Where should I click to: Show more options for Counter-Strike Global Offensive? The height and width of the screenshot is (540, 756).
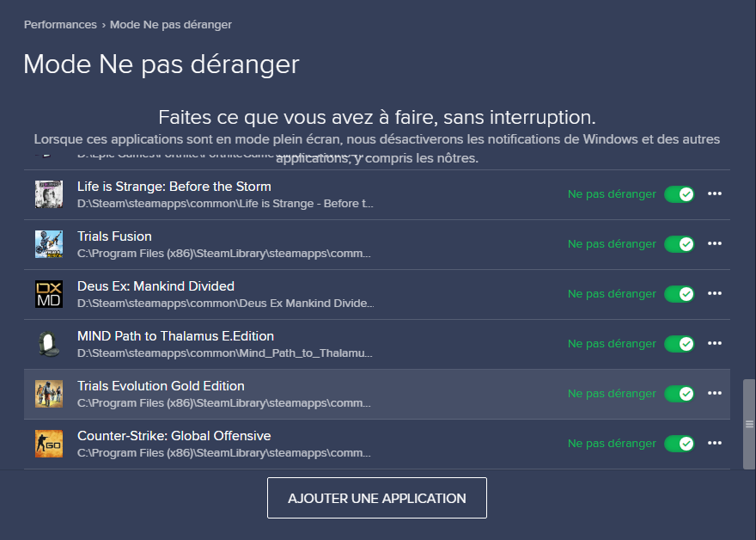click(714, 444)
